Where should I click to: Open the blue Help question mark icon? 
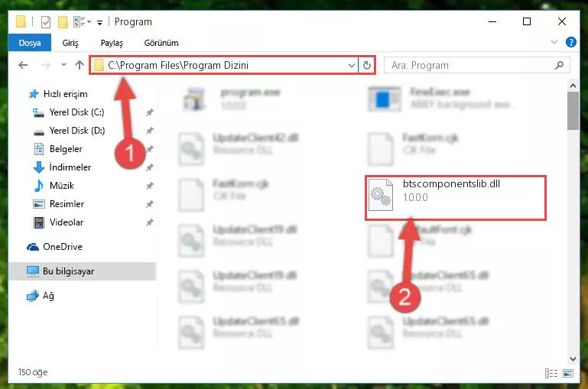tap(570, 42)
